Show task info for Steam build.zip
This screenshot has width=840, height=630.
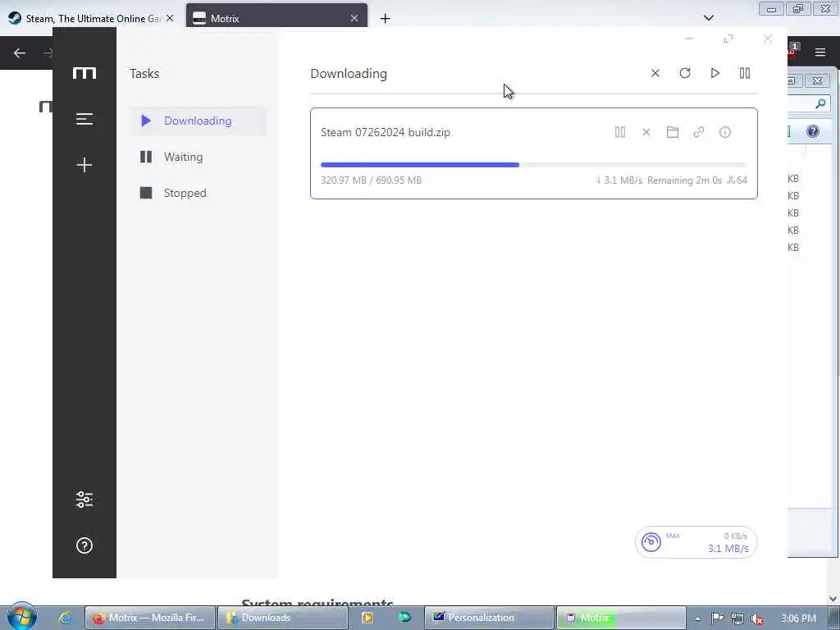pos(725,132)
